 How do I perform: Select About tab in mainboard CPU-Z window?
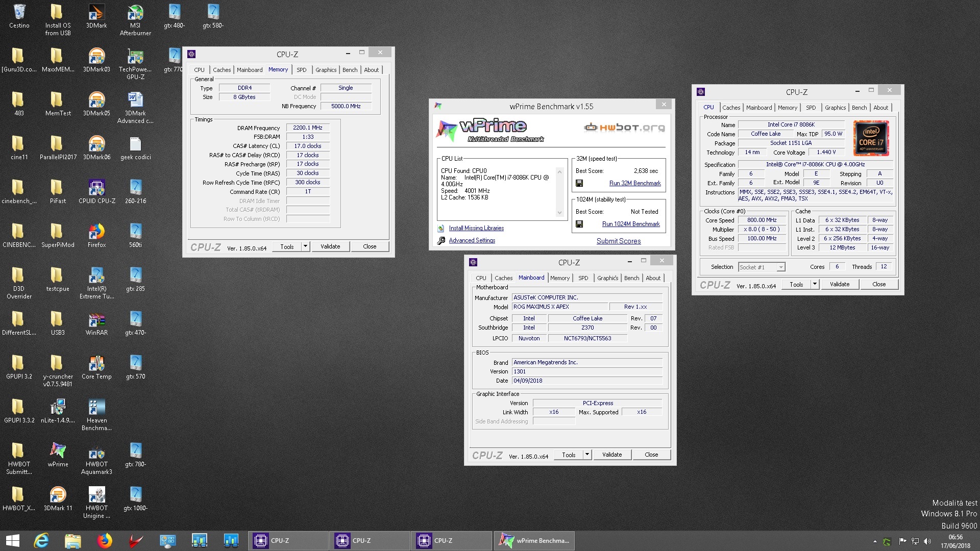click(653, 278)
